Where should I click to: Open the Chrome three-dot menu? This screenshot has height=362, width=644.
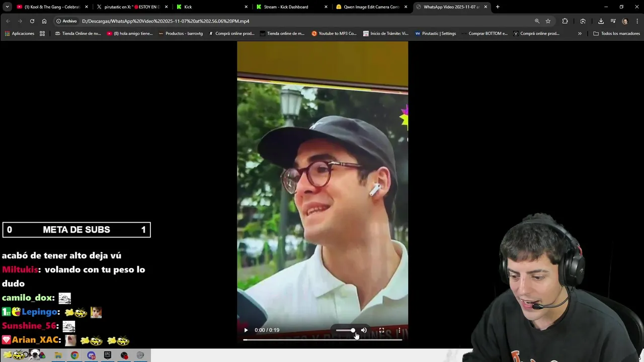(x=637, y=21)
